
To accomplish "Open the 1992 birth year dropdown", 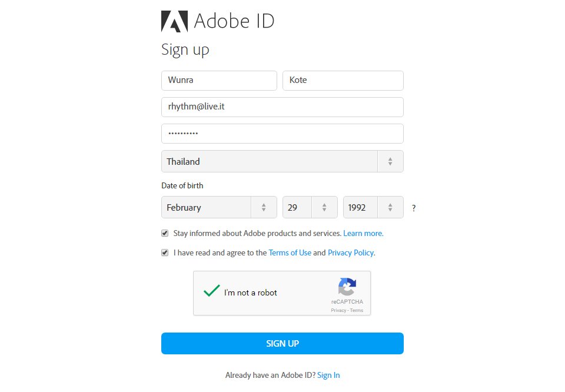I will click(x=373, y=207).
